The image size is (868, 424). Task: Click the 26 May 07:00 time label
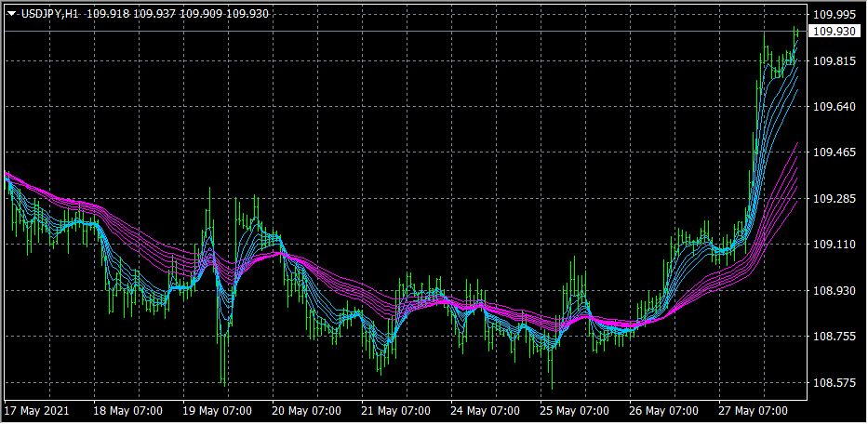pyautogui.click(x=664, y=411)
